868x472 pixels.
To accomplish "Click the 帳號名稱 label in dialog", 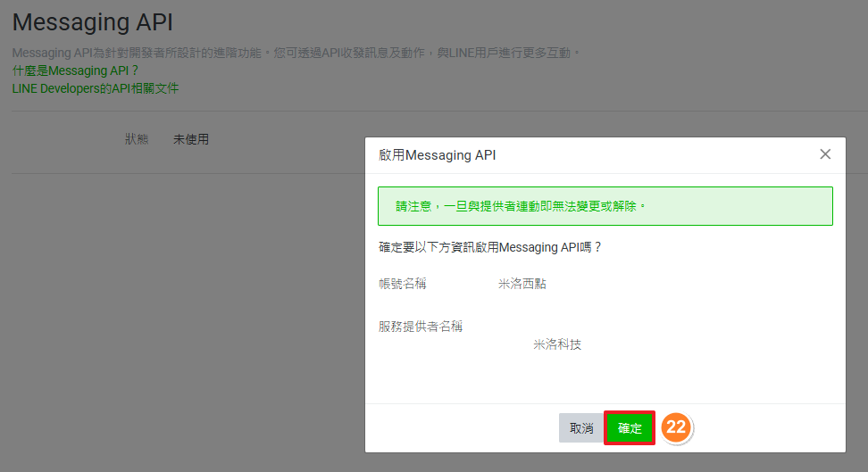I will coord(403,284).
